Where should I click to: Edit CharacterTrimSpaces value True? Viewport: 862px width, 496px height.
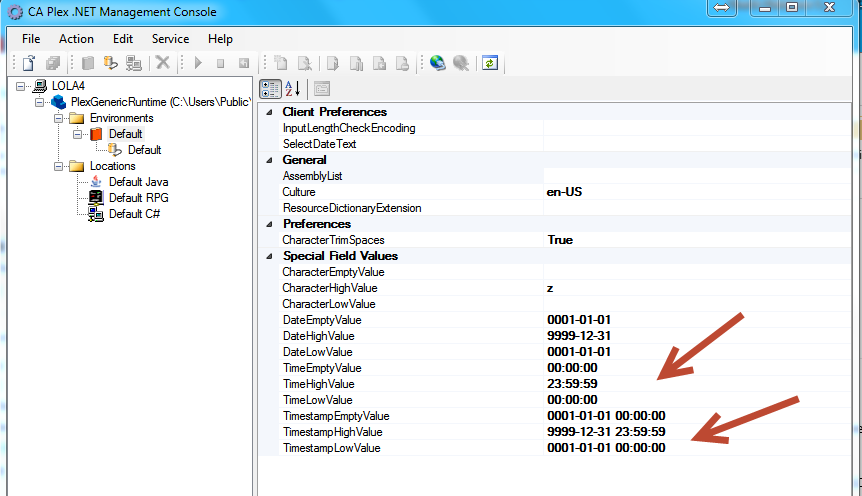click(x=697, y=240)
